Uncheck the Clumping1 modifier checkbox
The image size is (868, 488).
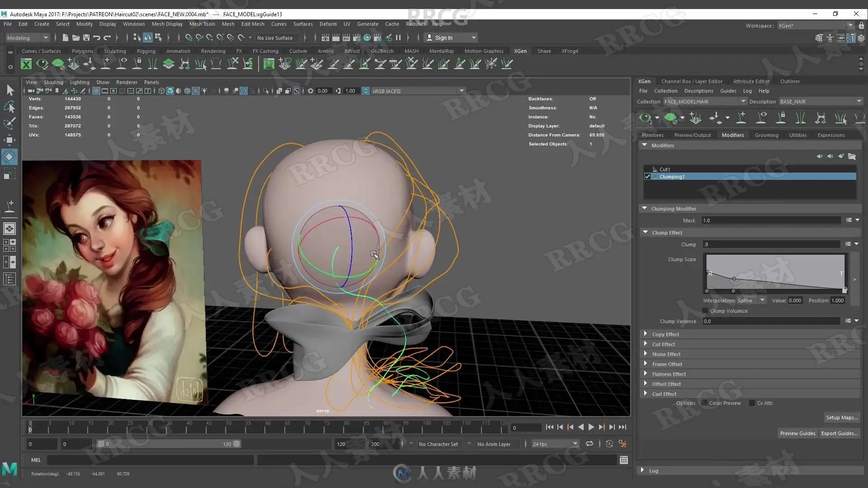[x=647, y=177]
